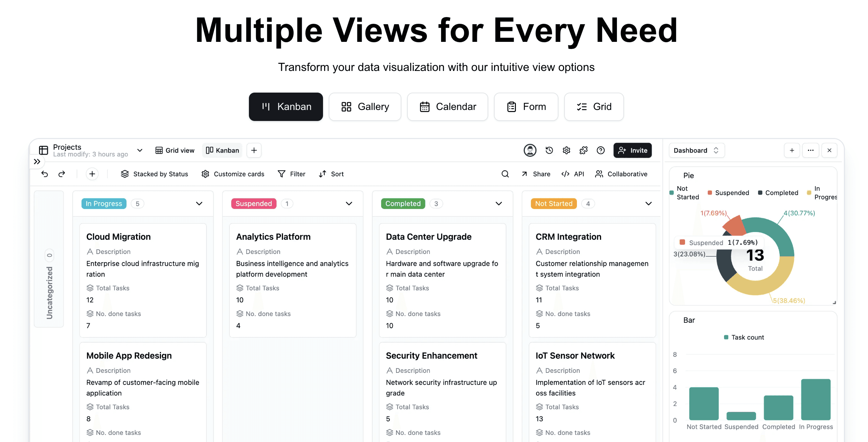Open the record history clock icon
This screenshot has height=442, width=868.
click(549, 150)
